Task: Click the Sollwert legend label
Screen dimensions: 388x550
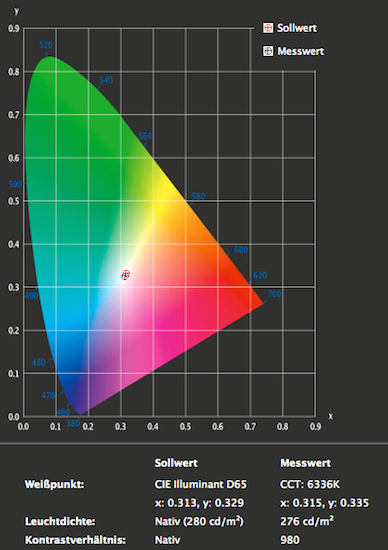Action: click(297, 28)
